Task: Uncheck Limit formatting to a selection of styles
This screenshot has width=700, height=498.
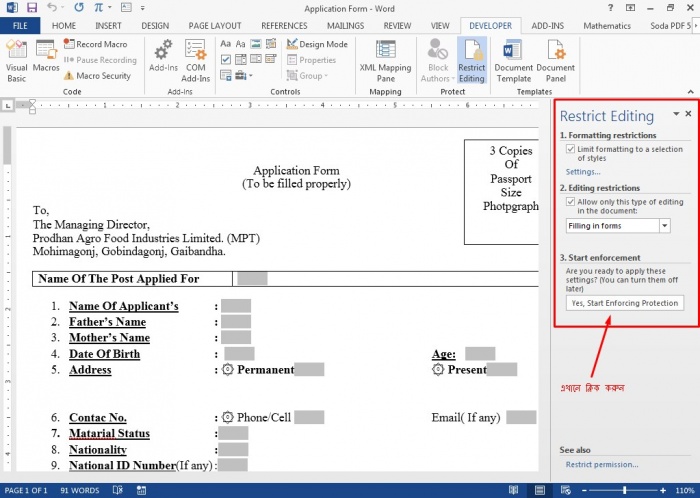Action: pyautogui.click(x=571, y=149)
